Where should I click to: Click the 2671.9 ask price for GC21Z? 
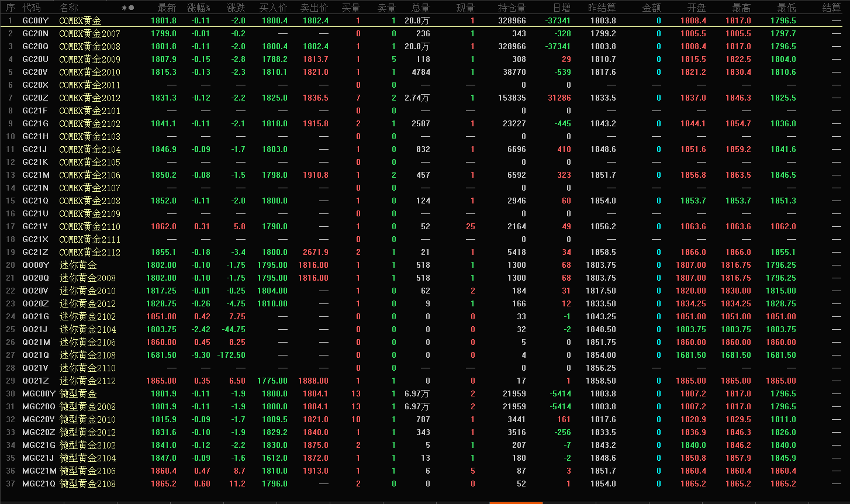click(316, 252)
